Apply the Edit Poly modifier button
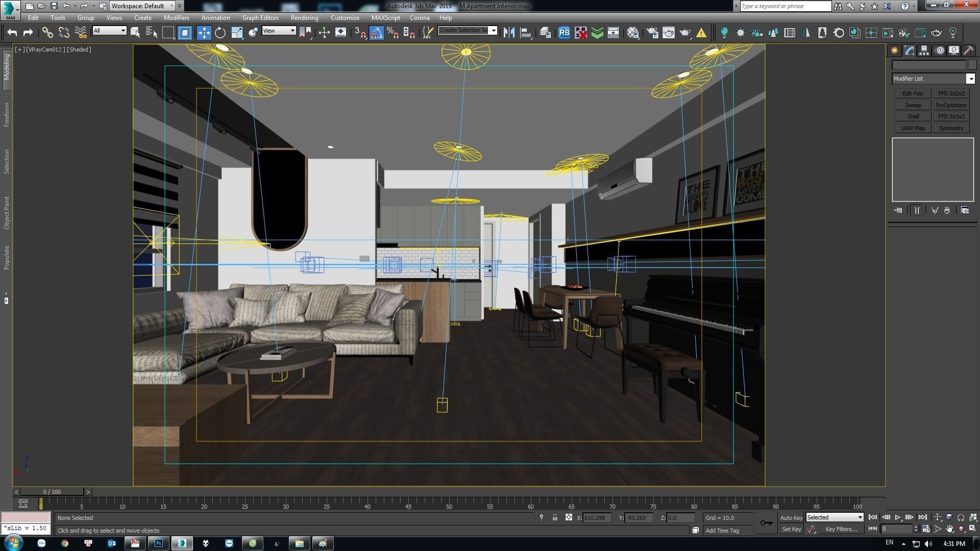 coord(913,93)
